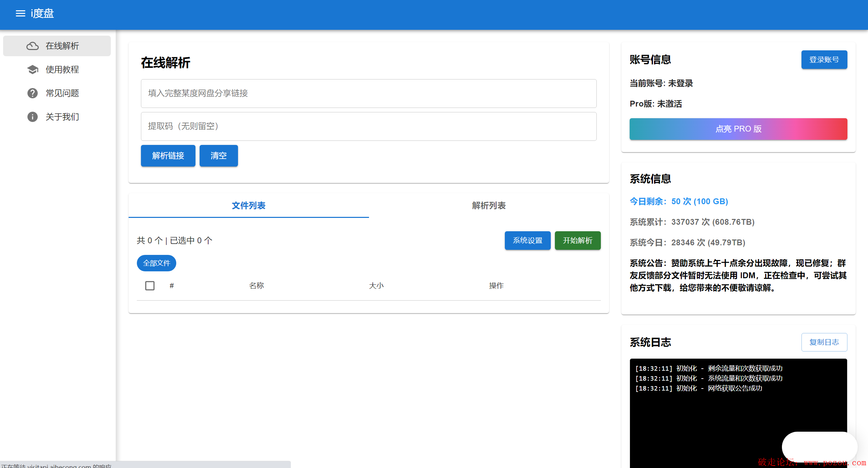Toggle the select-all checkbox in file table
The height and width of the screenshot is (468, 868).
pos(150,286)
